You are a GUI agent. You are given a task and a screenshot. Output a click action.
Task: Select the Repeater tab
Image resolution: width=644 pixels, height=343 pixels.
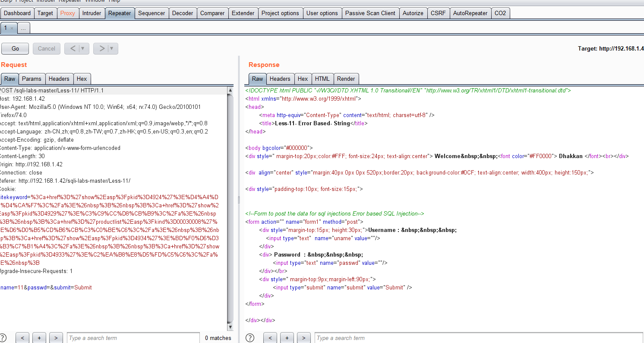click(120, 13)
